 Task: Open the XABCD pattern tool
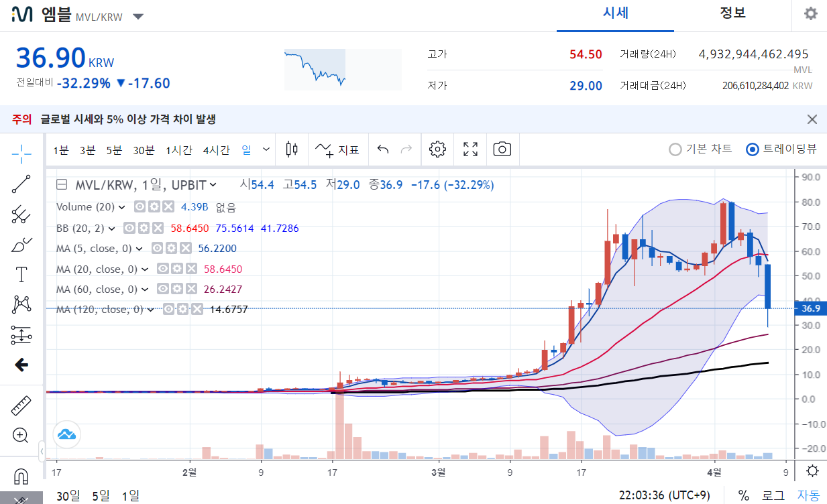coord(21,304)
